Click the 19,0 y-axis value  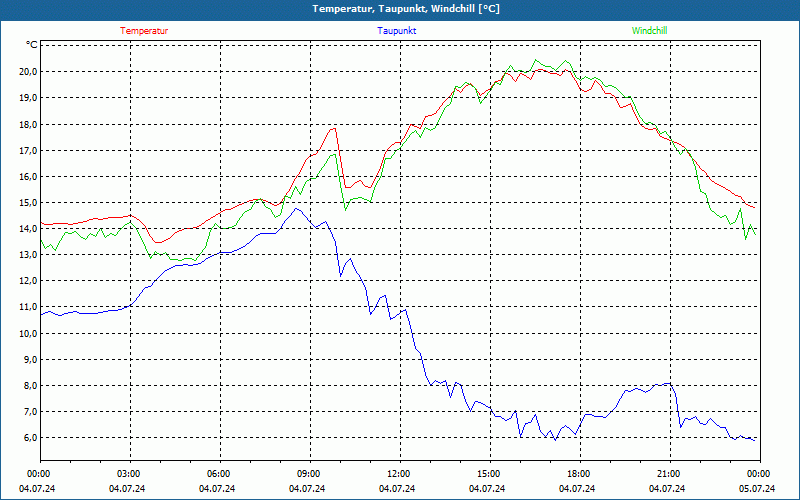[x=29, y=97]
